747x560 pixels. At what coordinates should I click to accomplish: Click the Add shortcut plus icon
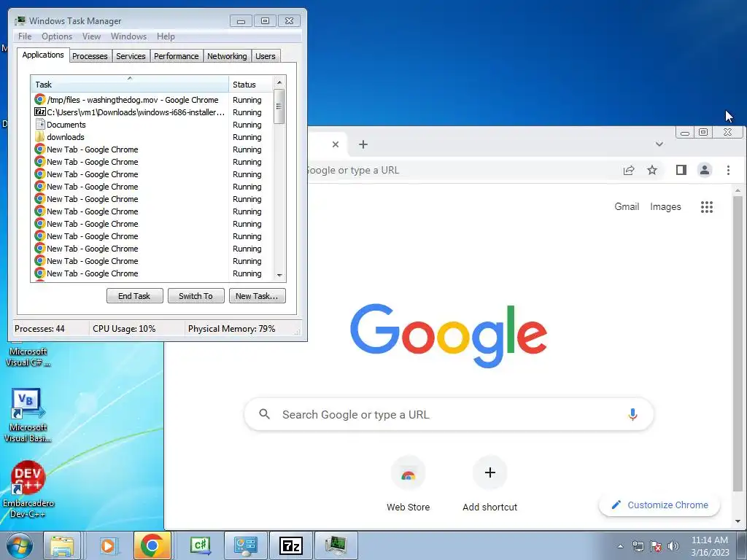[489, 472]
